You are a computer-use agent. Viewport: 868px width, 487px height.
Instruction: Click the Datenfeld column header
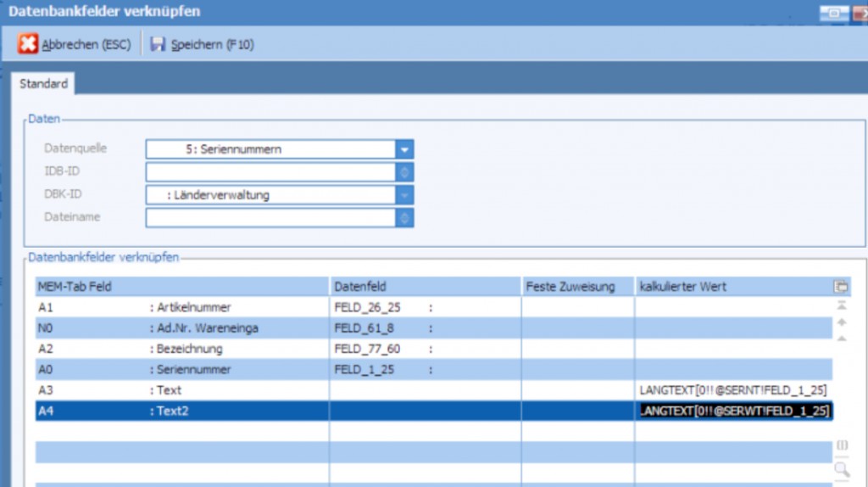pos(424,287)
